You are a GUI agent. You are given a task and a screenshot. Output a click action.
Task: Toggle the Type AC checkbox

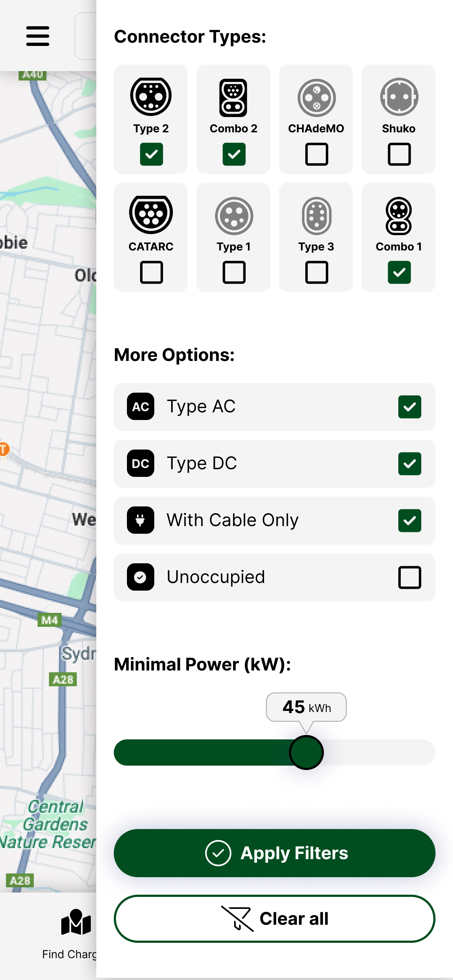[x=410, y=407]
